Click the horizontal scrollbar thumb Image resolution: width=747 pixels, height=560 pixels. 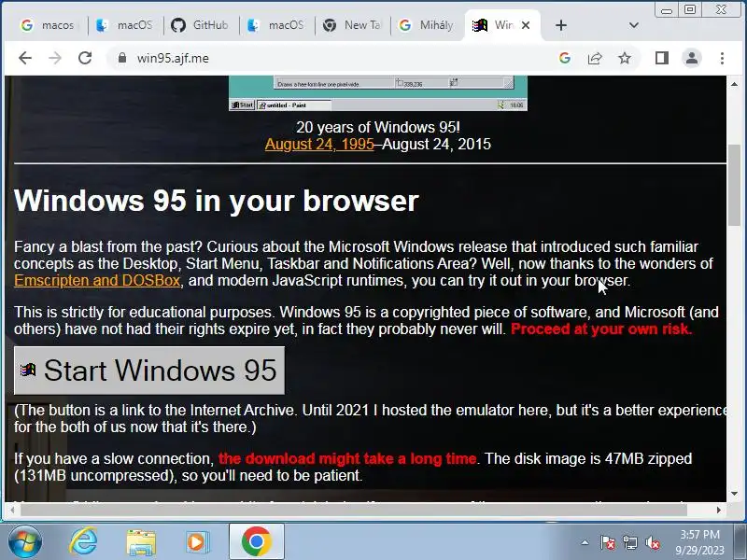pos(354,510)
